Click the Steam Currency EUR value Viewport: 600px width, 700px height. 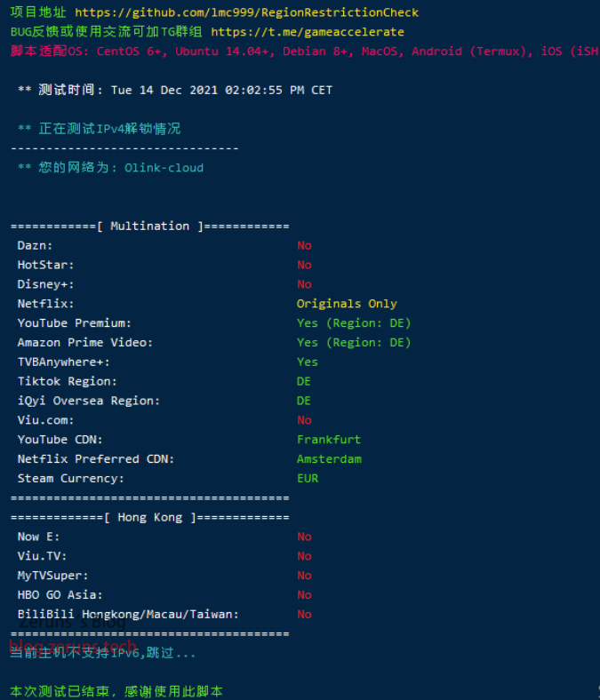pyautogui.click(x=308, y=479)
